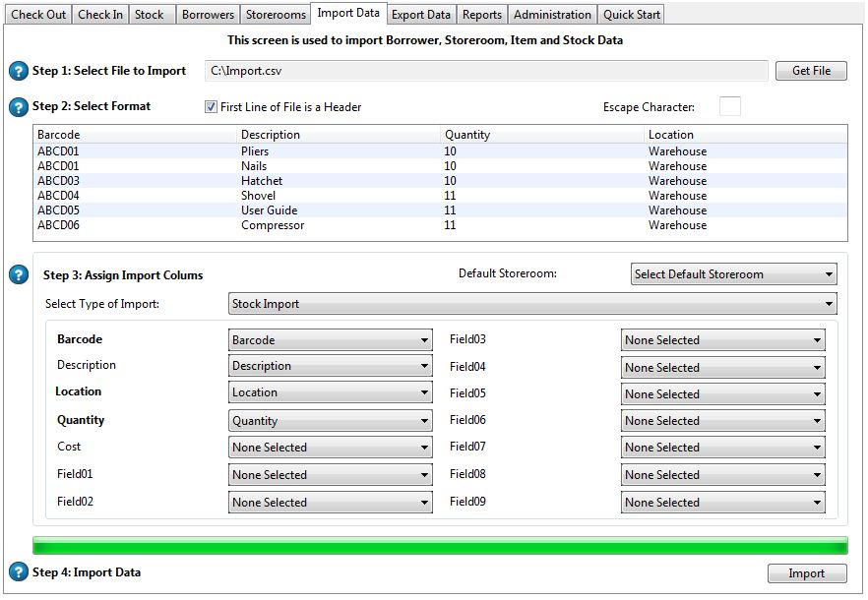
Task: Open the Cost column assignment dropdown
Action: click(x=330, y=448)
